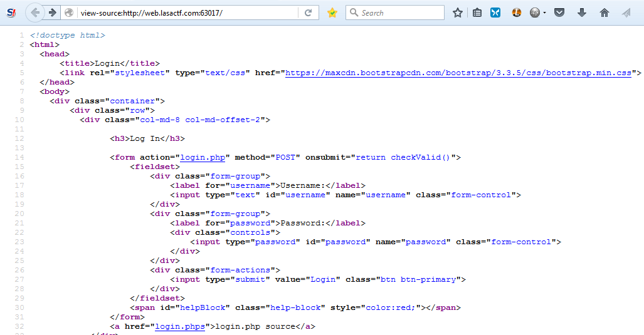
Task: Open the Pocket save icon
Action: click(559, 13)
